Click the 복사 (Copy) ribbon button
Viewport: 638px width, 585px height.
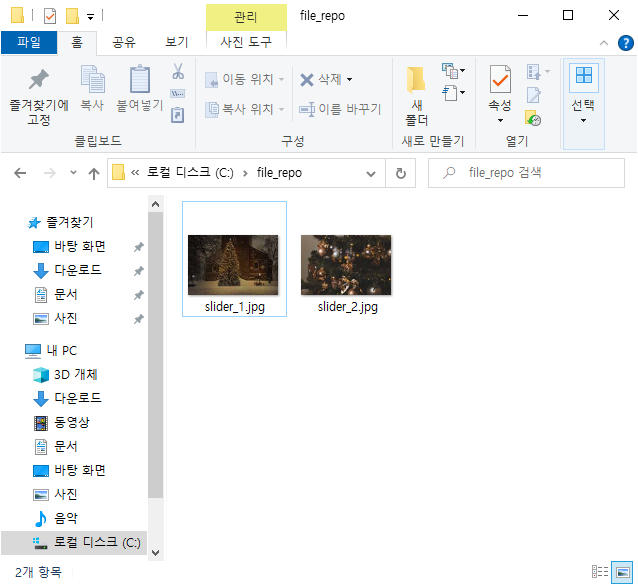pyautogui.click(x=92, y=87)
